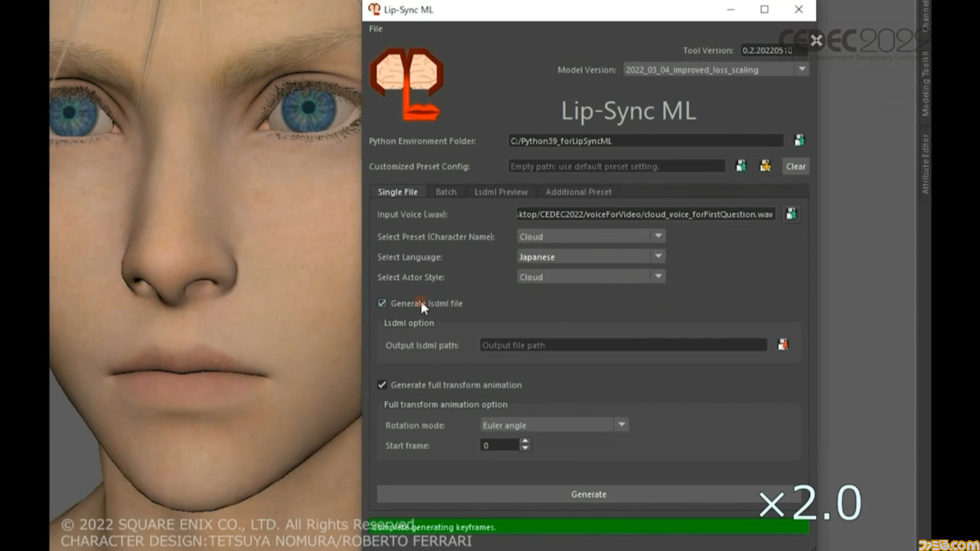Decrease Start frame stepper down arrow
This screenshot has height=551, width=980.
point(524,448)
